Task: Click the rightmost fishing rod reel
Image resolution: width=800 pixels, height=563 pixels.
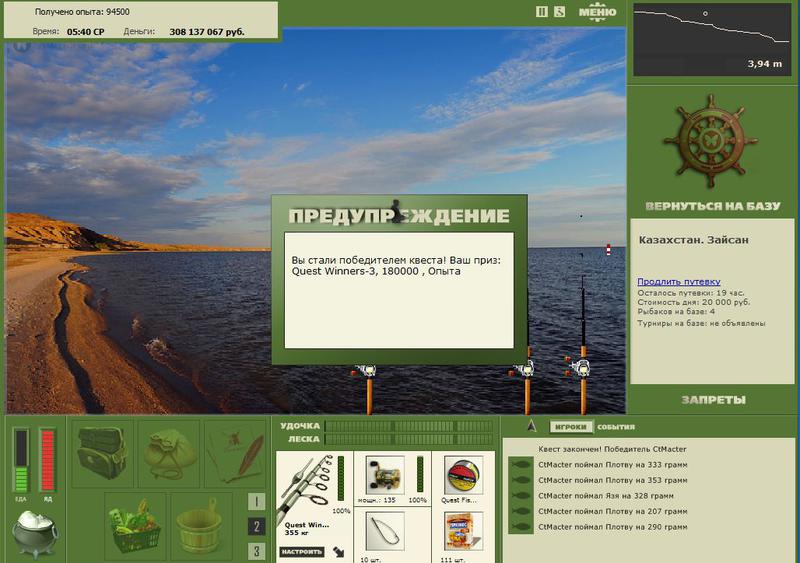Action: (x=581, y=367)
